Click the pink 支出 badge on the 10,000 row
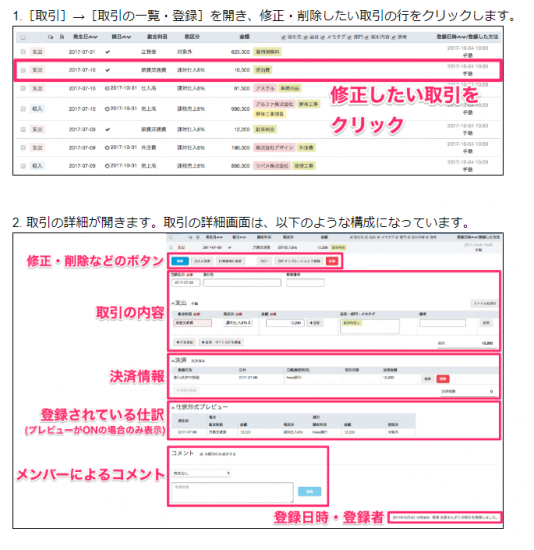The image size is (534, 550). coord(37,70)
